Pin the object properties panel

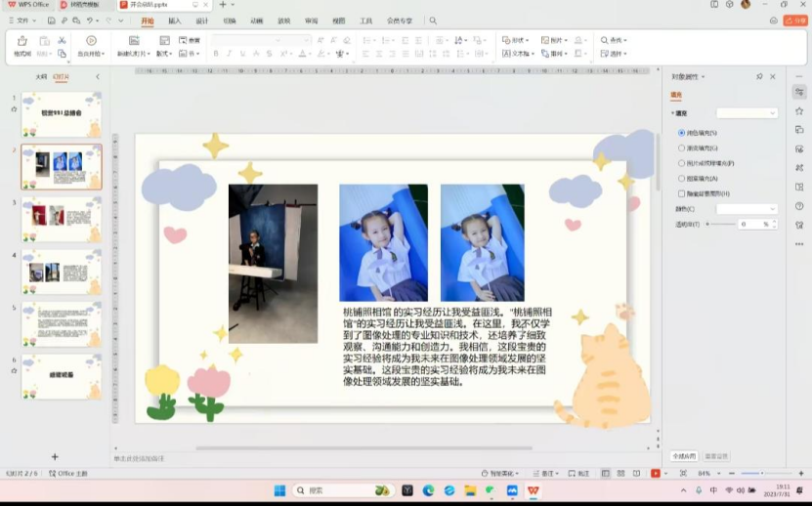click(x=759, y=76)
